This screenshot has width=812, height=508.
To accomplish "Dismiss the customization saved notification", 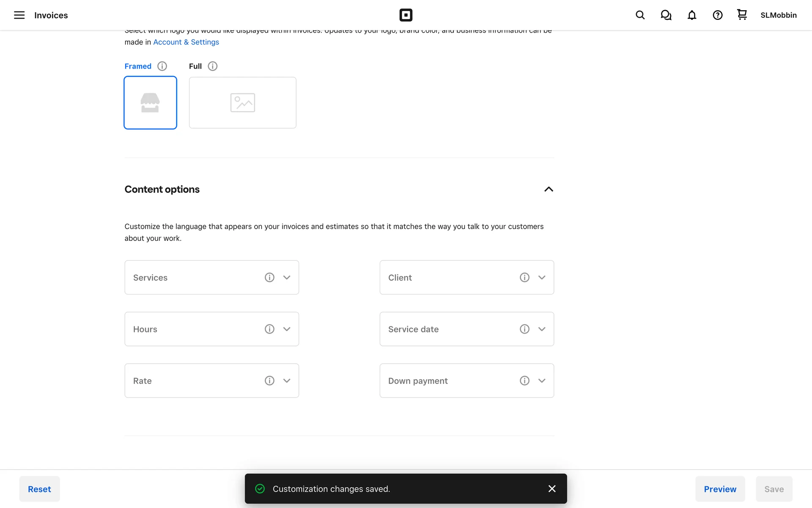I will click(552, 489).
